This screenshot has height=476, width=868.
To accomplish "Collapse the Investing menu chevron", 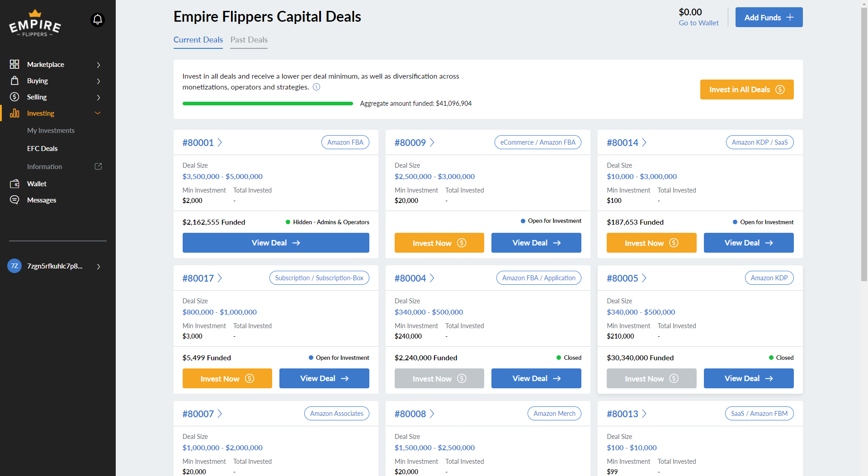I will 98,113.
